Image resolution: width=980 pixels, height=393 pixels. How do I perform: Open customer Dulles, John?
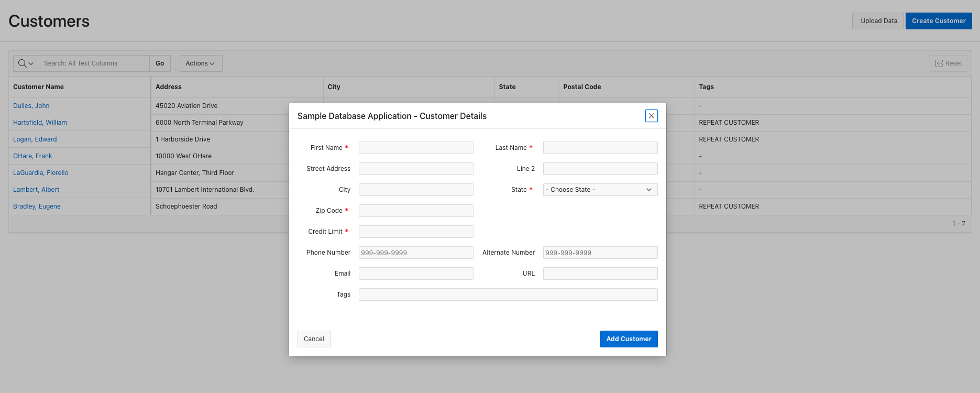(31, 106)
